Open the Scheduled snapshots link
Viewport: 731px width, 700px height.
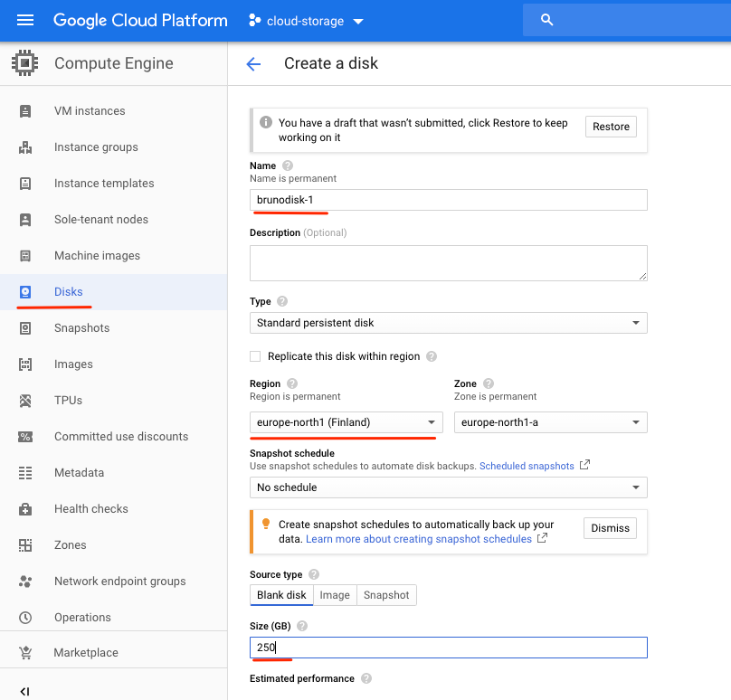click(x=527, y=466)
